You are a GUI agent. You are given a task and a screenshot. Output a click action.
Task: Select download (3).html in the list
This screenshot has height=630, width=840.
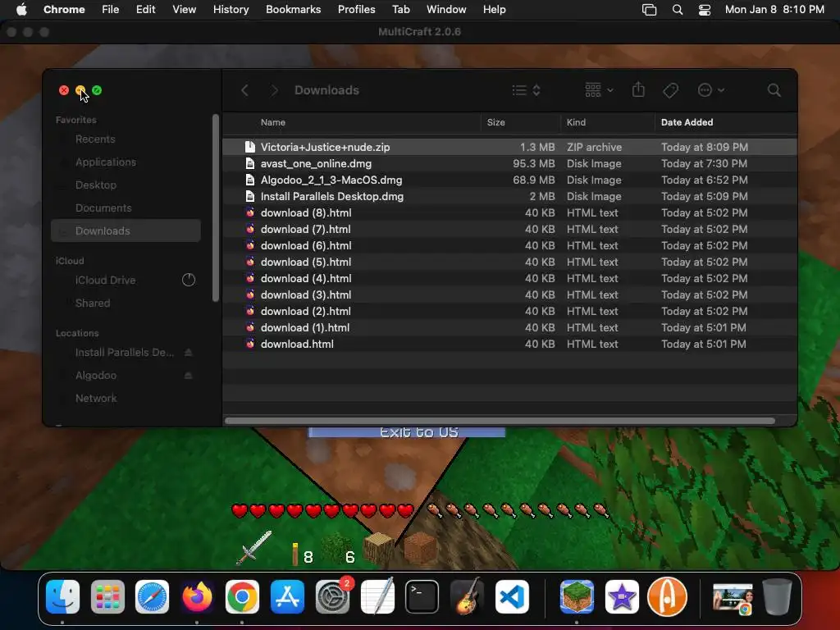(509, 294)
